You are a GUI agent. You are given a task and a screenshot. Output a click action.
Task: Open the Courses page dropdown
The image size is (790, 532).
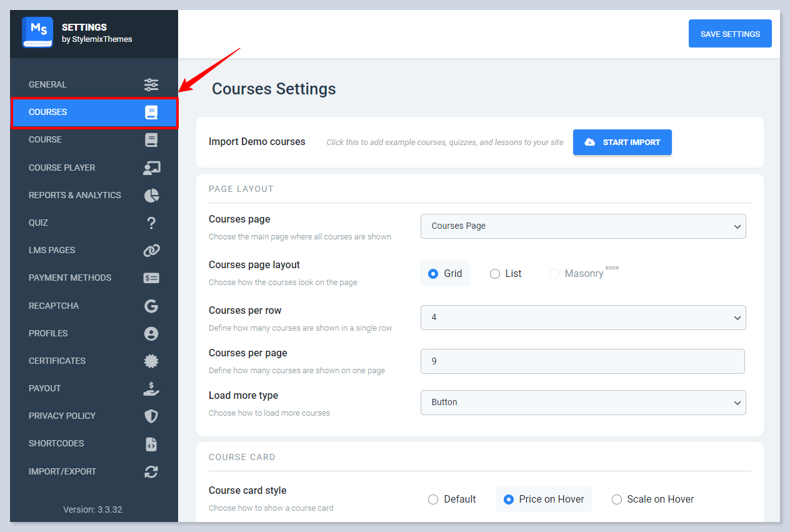pos(583,226)
